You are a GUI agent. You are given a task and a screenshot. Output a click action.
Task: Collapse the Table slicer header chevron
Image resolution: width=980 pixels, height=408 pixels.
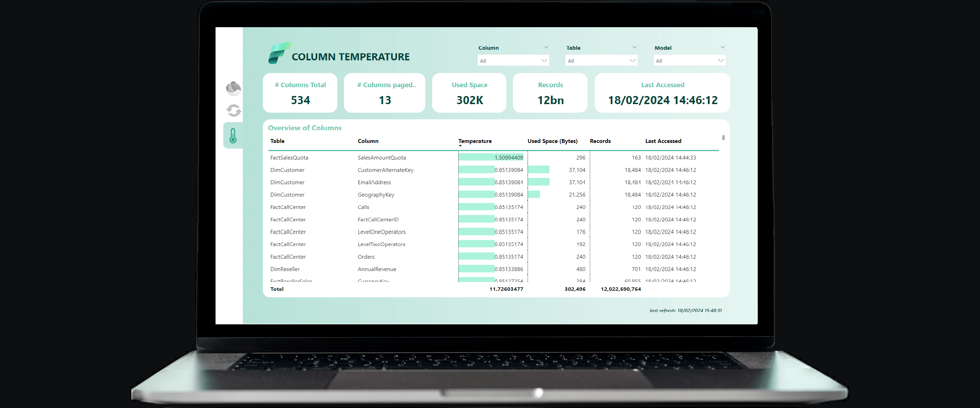pos(634,48)
